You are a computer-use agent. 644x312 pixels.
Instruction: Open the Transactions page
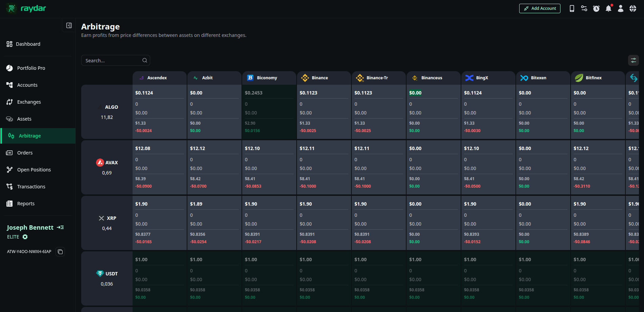pyautogui.click(x=31, y=186)
